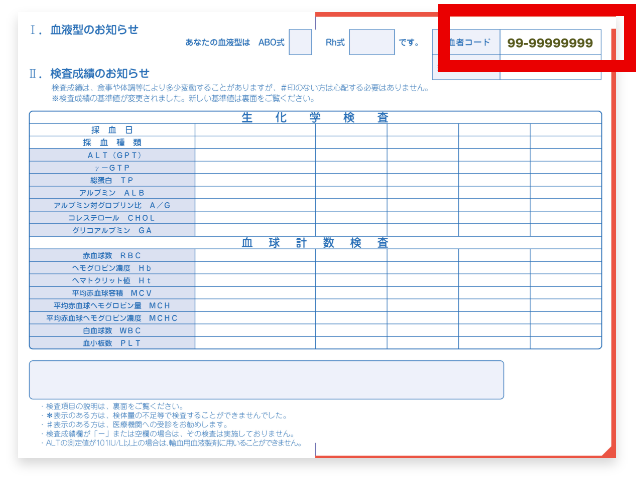The width and height of the screenshot is (636, 482).
Task: Select the 生化学検査 section header
Action: pyautogui.click(x=315, y=117)
